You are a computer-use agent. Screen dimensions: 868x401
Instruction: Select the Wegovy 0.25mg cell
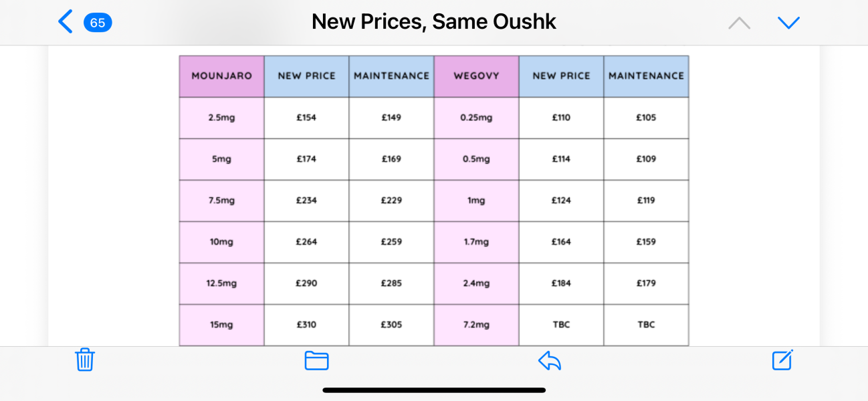(476, 118)
